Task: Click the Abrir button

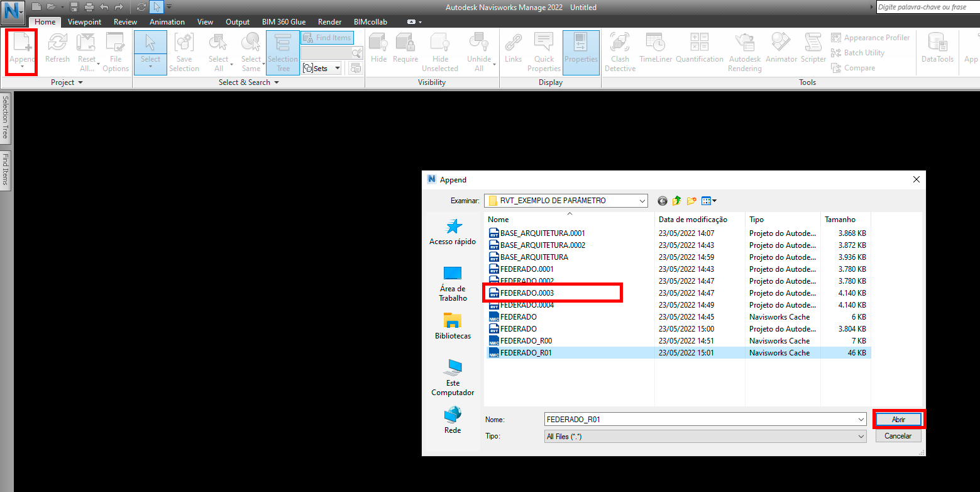Action: [898, 419]
